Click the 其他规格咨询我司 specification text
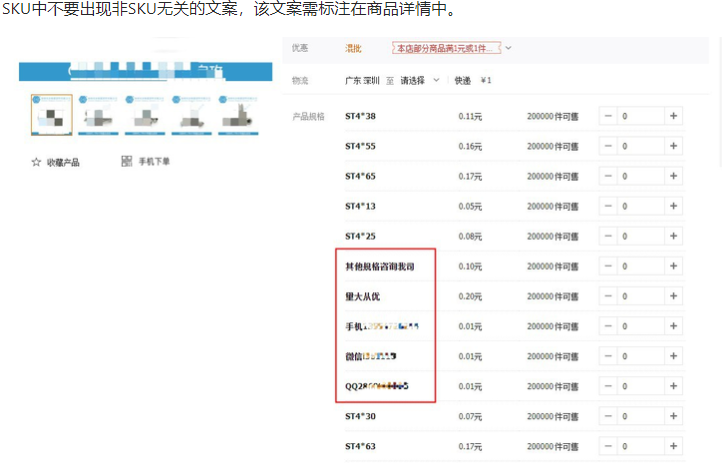 380,266
